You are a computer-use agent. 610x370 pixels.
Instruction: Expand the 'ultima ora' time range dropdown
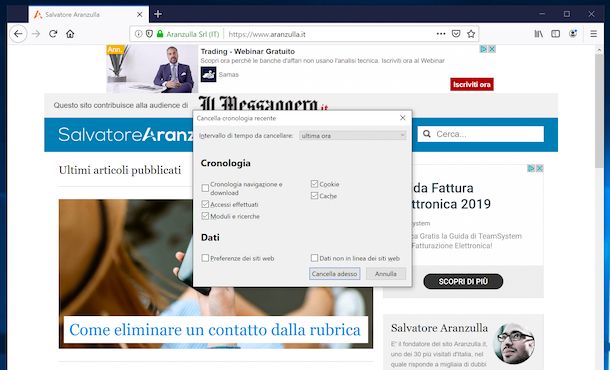pos(353,135)
